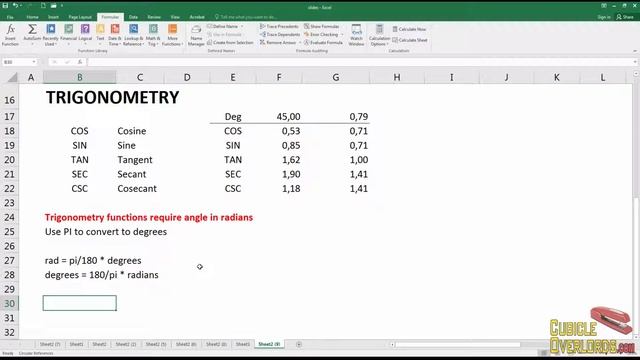Viewport: 640px width, 360px height.
Task: Open the Logical functions library
Action: (x=85, y=35)
